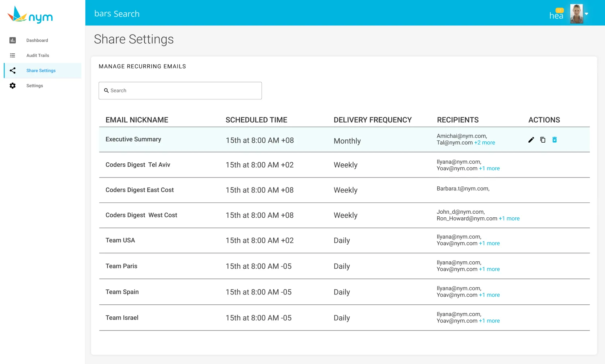Sort by Scheduled Time column header
The image size is (605, 364).
[256, 120]
